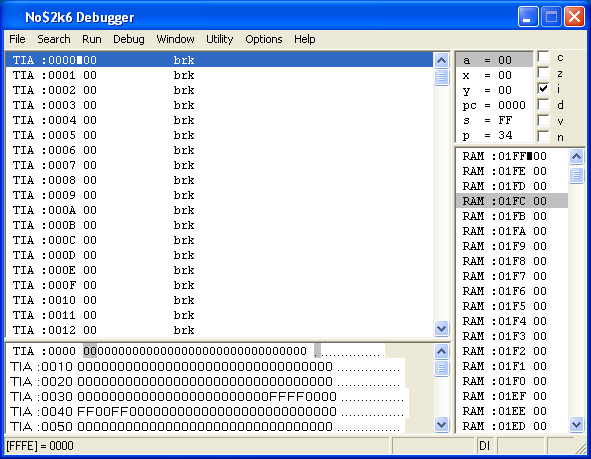
Task: Select disassembly line TIA :0005
Action: (x=219, y=135)
